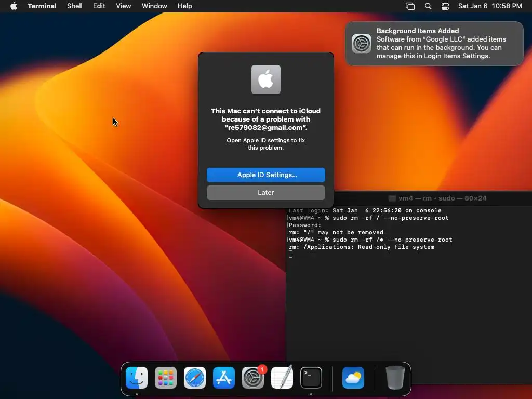
Task: Click the Apple ID Settings… button
Action: (x=265, y=175)
